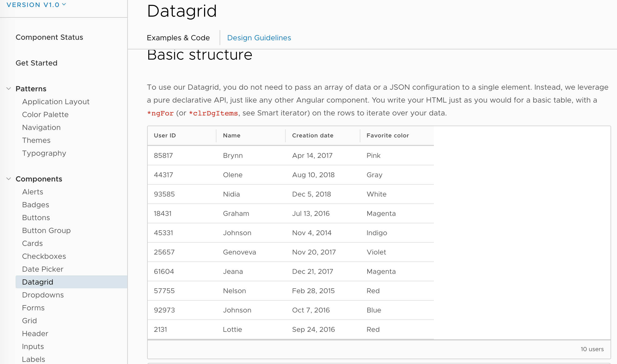The height and width of the screenshot is (364, 617).
Task: Open Application Layout in sidebar
Action: pyautogui.click(x=56, y=102)
